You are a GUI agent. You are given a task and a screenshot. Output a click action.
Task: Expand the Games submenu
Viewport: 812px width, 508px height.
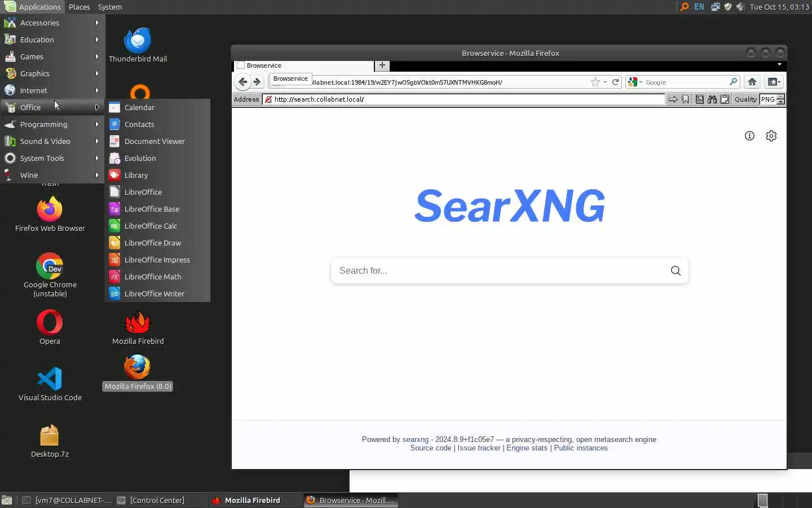52,56
